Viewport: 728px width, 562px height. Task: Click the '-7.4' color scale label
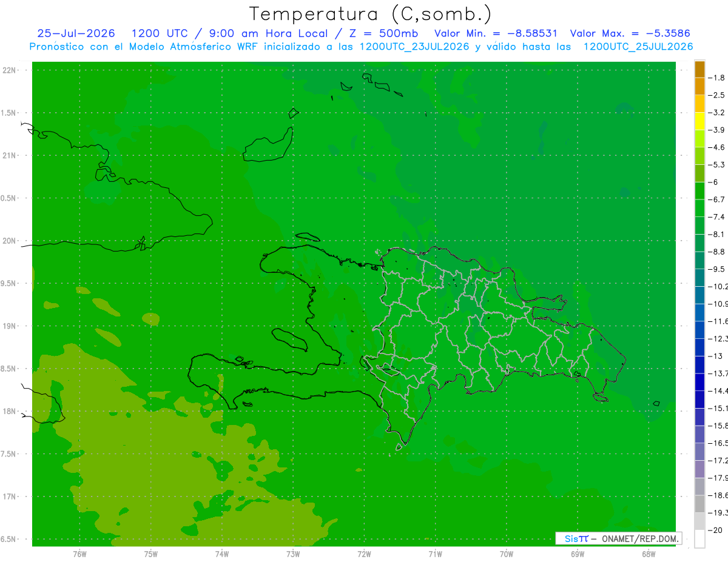pyautogui.click(x=717, y=217)
